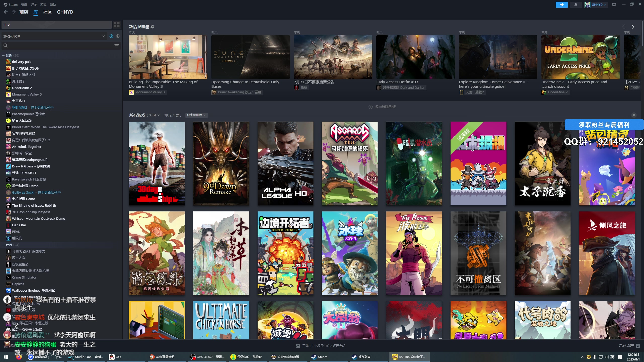Open the 游戏 menu

[43, 5]
